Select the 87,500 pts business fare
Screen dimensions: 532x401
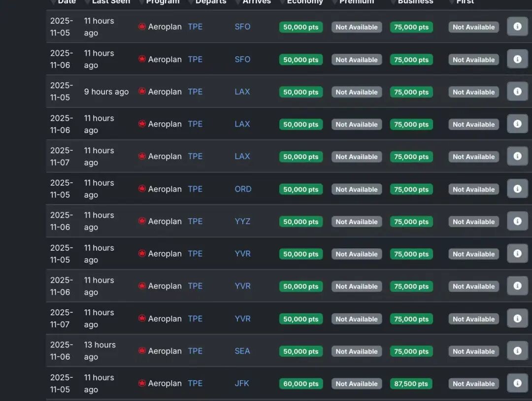coord(411,384)
